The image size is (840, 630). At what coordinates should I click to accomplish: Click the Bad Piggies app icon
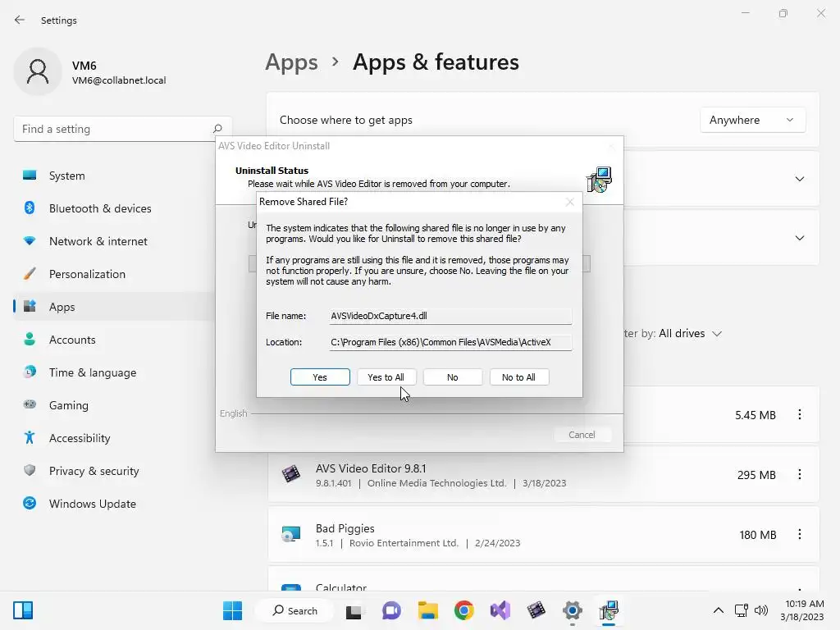coord(291,534)
